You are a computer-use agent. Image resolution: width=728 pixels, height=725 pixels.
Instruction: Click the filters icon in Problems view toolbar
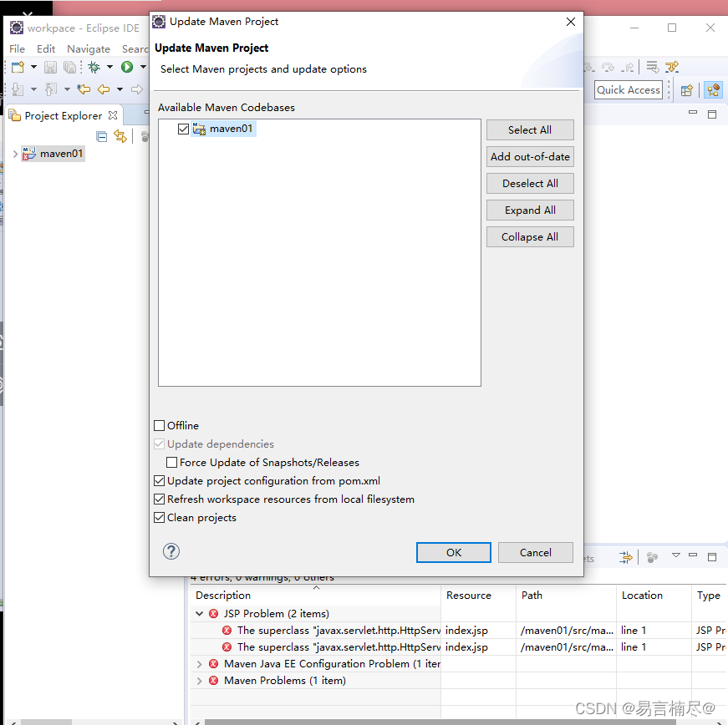625,557
